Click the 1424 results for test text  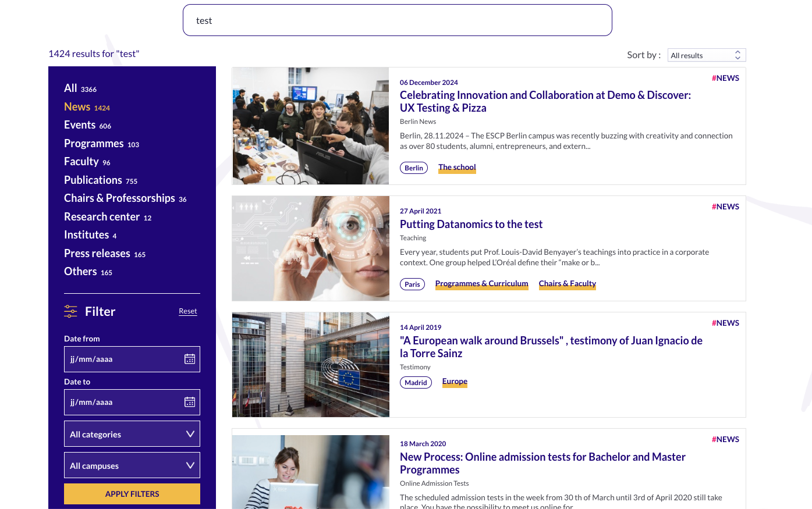tap(94, 54)
